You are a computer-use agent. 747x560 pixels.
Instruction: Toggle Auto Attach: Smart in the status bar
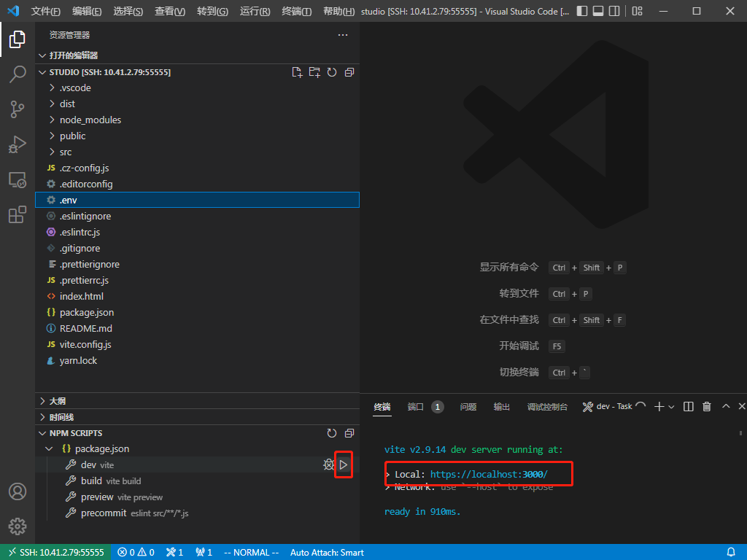326,552
